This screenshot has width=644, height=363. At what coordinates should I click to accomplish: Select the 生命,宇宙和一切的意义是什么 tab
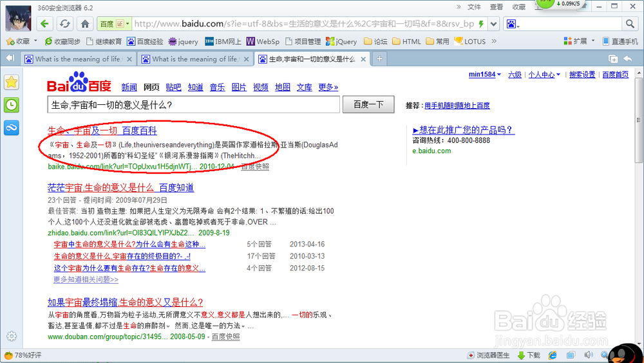click(312, 59)
